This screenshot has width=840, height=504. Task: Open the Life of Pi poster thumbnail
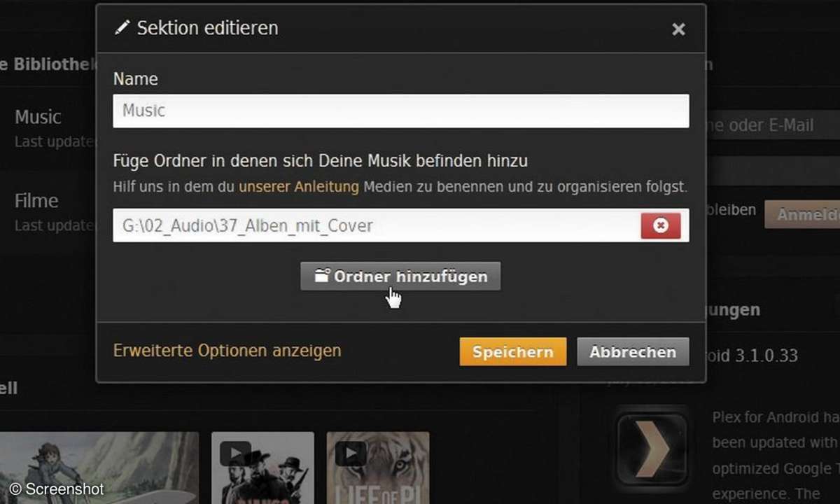[378, 468]
